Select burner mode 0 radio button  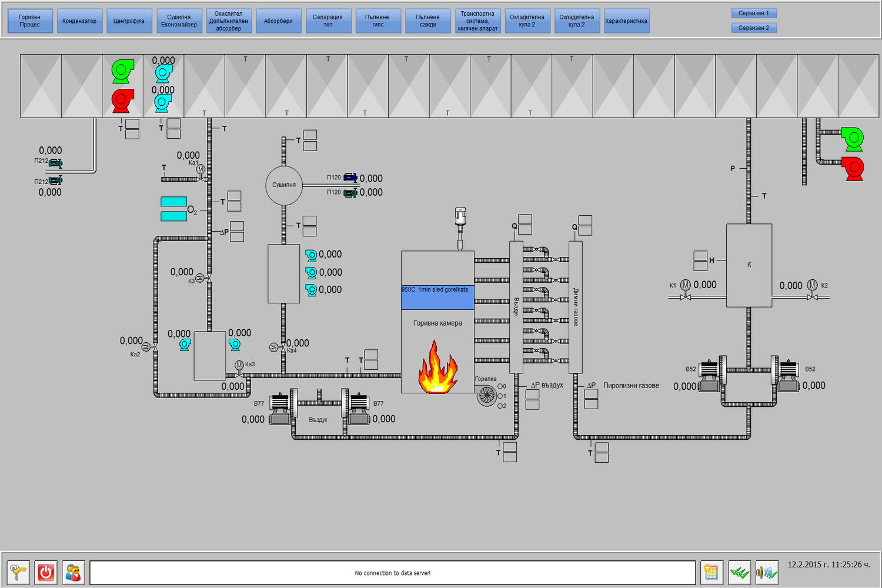coord(500,386)
